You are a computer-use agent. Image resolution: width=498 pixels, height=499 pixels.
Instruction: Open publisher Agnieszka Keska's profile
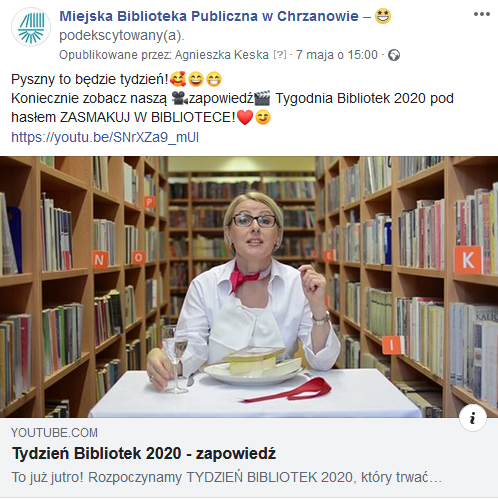pyautogui.click(x=222, y=55)
